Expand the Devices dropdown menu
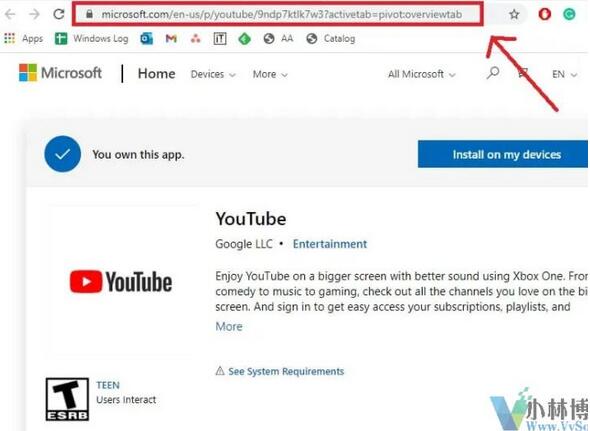The image size is (590, 431). pyautogui.click(x=213, y=74)
